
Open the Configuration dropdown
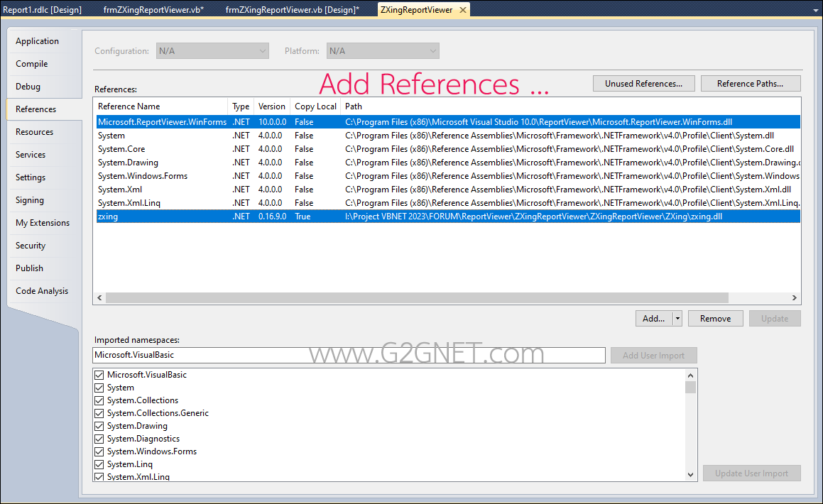[x=212, y=51]
